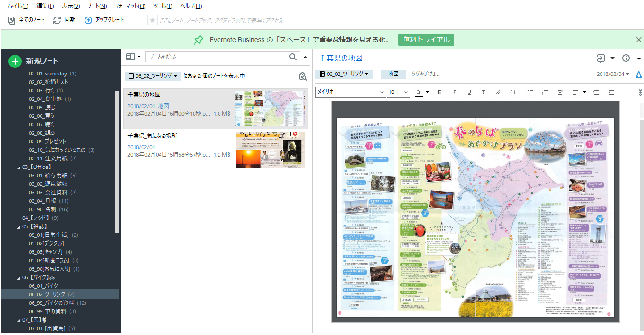Click the アップグレード button

point(104,20)
